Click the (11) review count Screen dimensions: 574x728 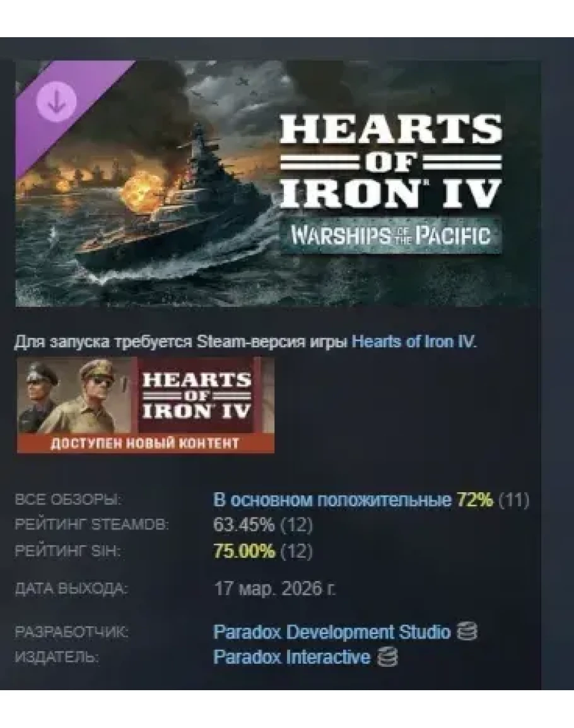click(x=513, y=500)
